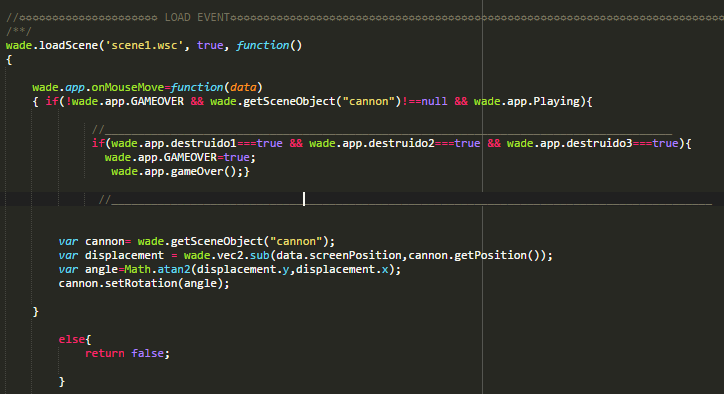
Task: Click the "gameOver" method call
Action: coord(197,171)
